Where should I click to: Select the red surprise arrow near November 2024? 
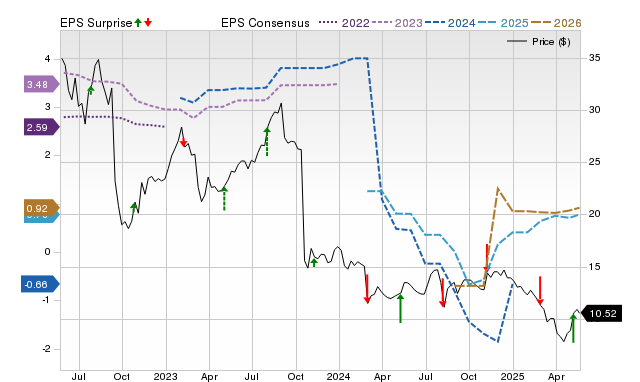click(487, 258)
